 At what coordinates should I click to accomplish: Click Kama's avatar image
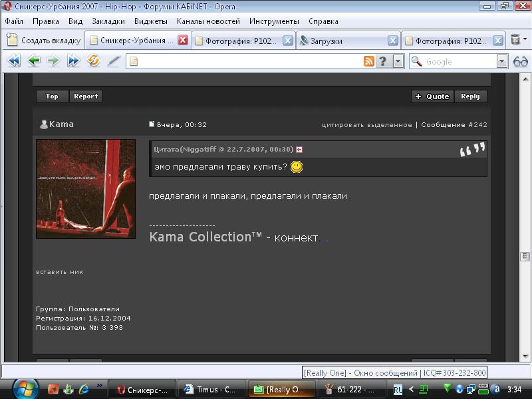pos(85,189)
